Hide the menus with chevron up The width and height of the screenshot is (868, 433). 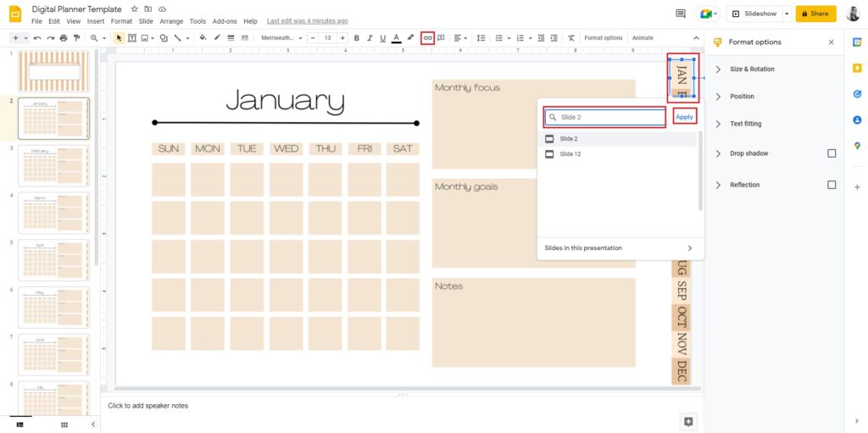pos(697,38)
